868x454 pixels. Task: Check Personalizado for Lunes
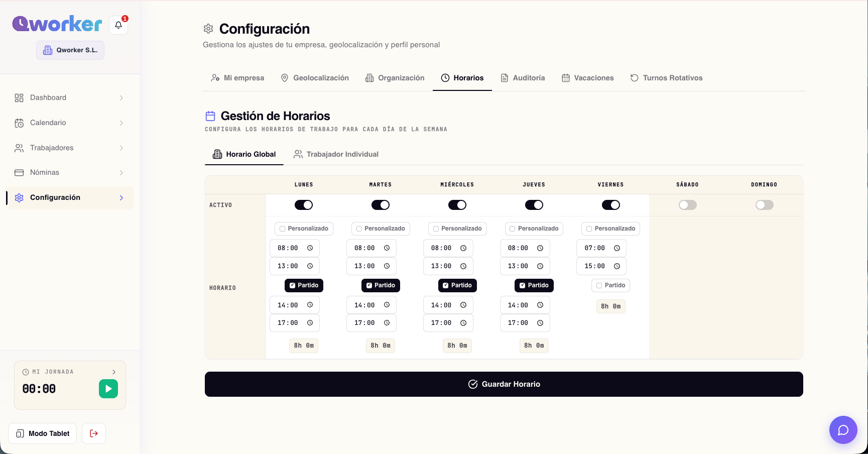coord(283,229)
